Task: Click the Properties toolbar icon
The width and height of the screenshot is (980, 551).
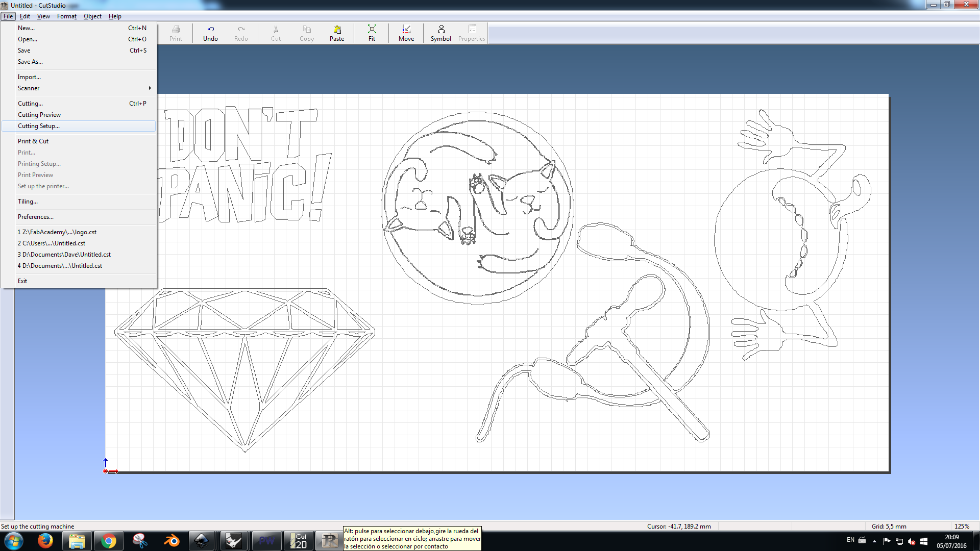Action: [x=472, y=33]
